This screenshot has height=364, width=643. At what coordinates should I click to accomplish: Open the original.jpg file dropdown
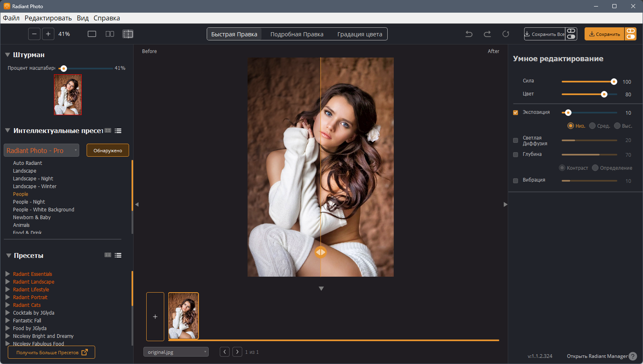click(176, 352)
